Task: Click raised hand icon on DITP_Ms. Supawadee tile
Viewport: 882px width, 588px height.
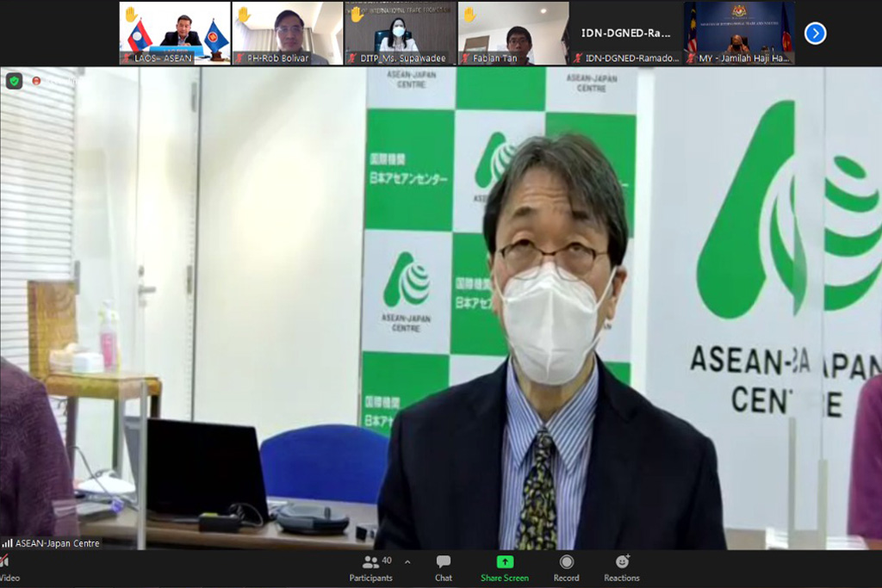Action: (357, 14)
